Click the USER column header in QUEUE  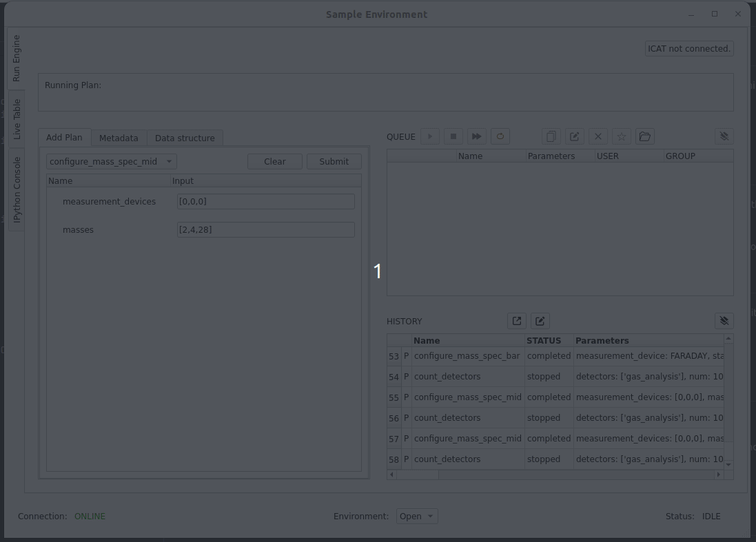629,156
